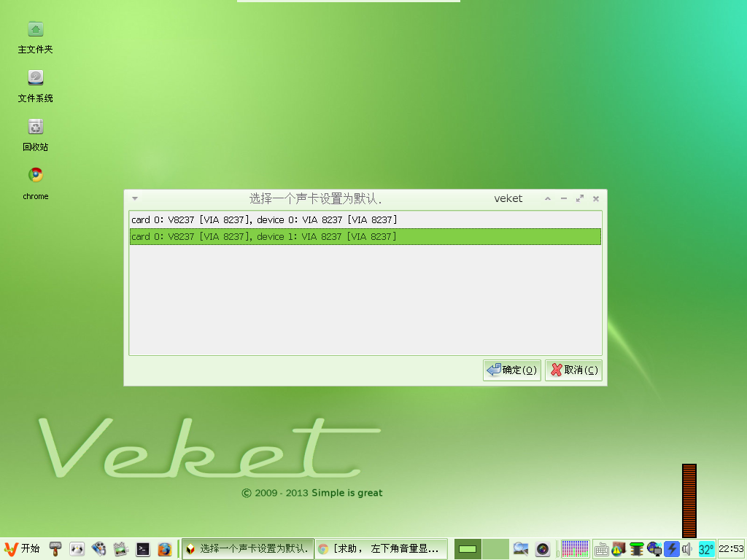
Task: Maximize the sound card dialog
Action: click(x=580, y=198)
